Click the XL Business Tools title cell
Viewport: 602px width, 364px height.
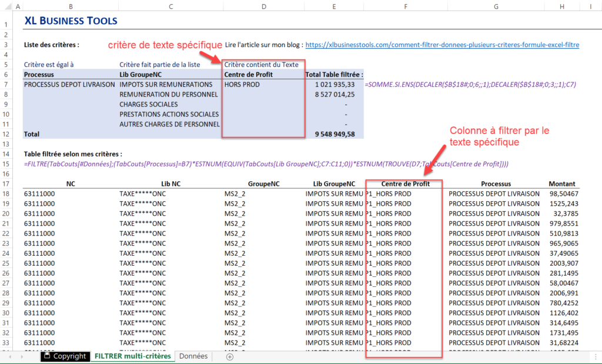(71, 21)
